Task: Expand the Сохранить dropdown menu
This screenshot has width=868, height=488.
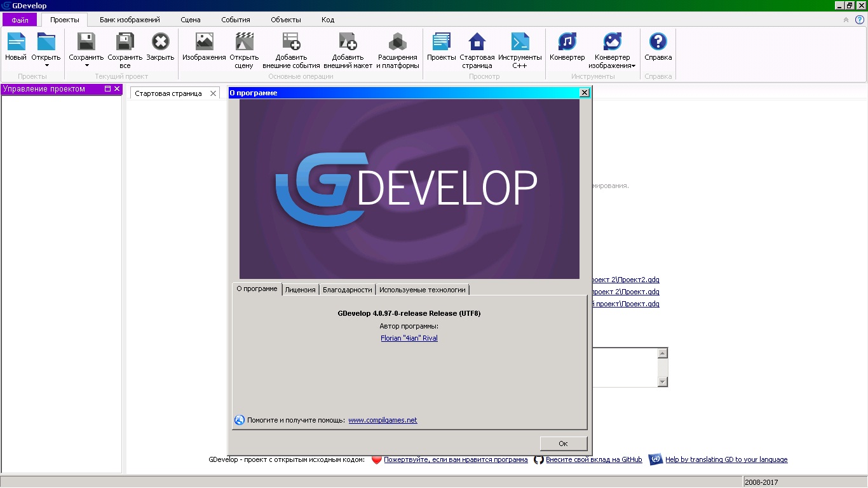Action: point(86,64)
